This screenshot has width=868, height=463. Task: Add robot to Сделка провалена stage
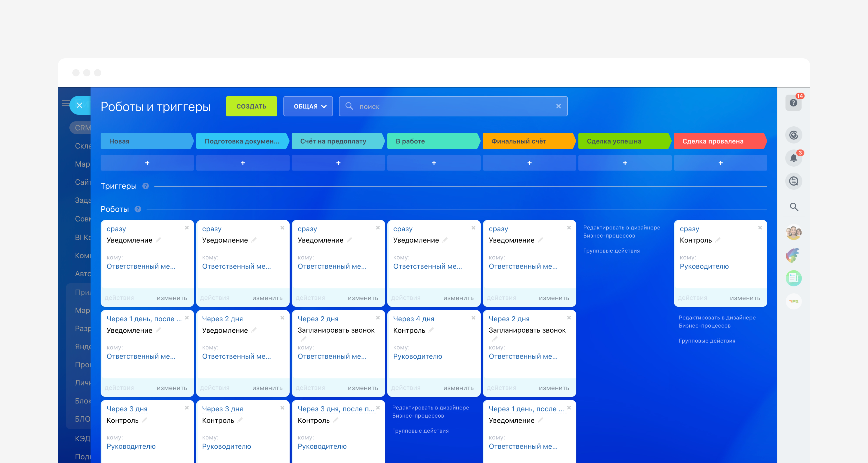720,163
